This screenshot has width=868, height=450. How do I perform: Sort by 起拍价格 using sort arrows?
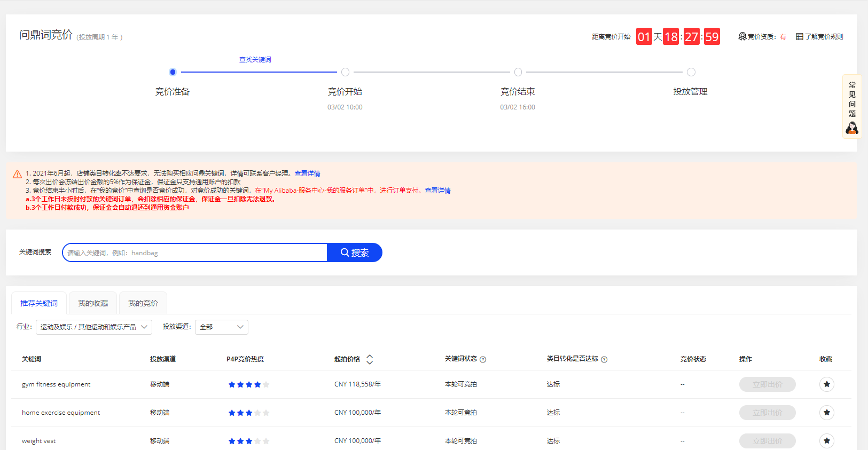pyautogui.click(x=370, y=359)
